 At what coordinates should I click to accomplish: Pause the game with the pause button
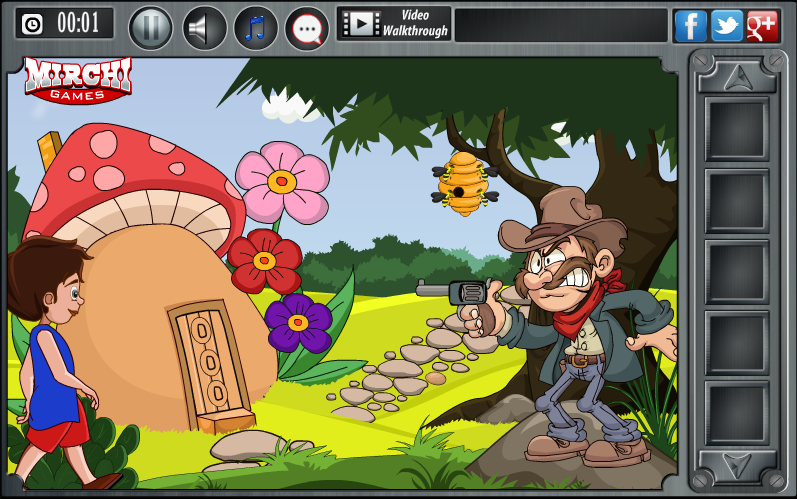150,27
